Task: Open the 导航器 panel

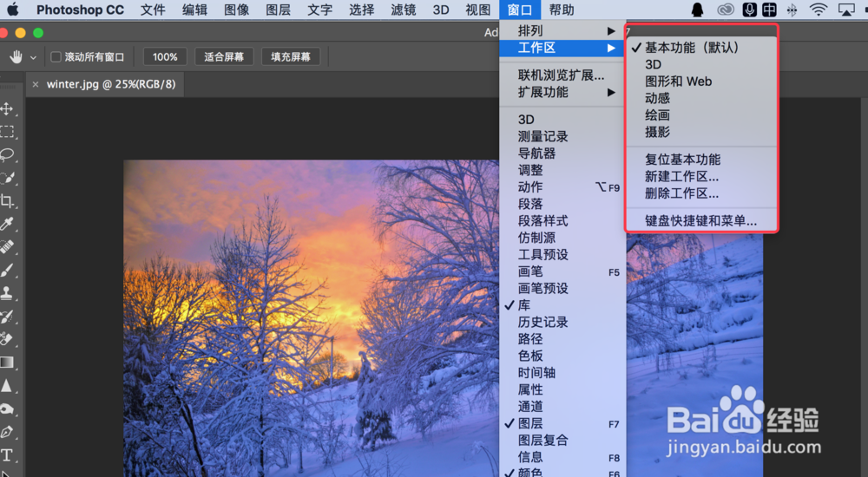Action: (562, 153)
